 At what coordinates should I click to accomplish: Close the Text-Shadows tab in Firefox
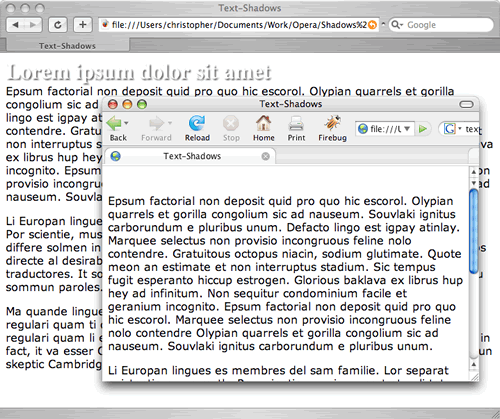point(265,156)
